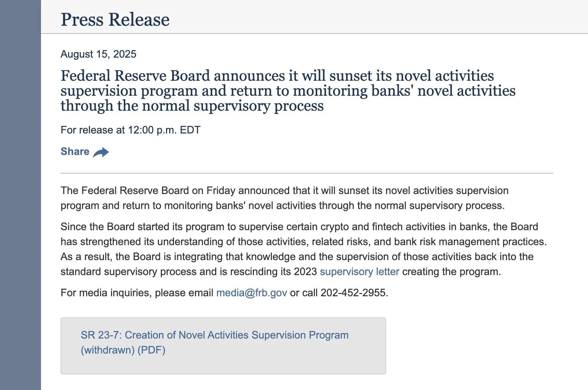Open the 2023 supervisory letter link

click(x=359, y=272)
